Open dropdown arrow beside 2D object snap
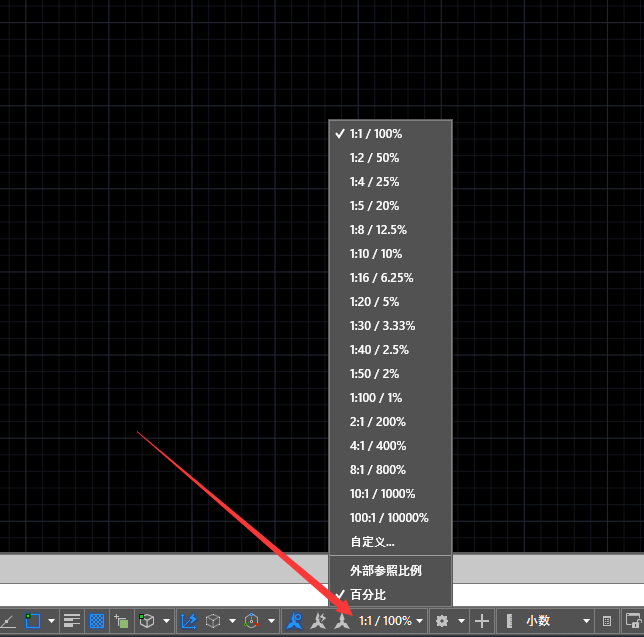644x637 pixels. tap(51, 621)
